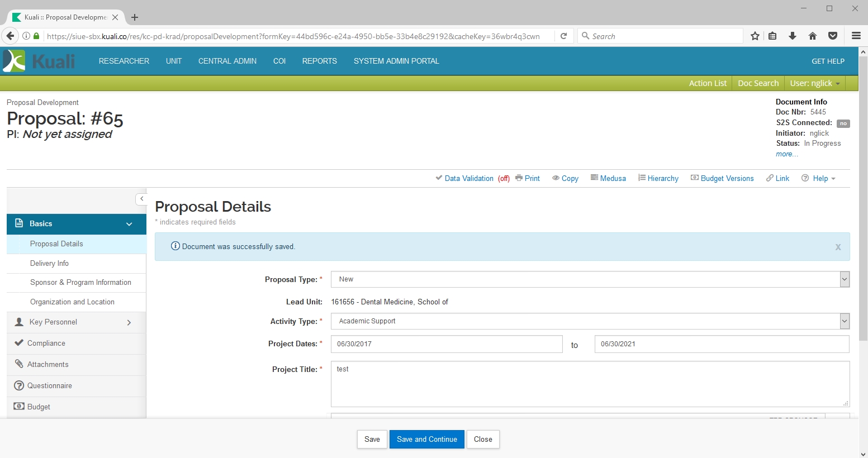The width and height of the screenshot is (868, 458).
Task: Bookmark page with star icon
Action: 755,36
